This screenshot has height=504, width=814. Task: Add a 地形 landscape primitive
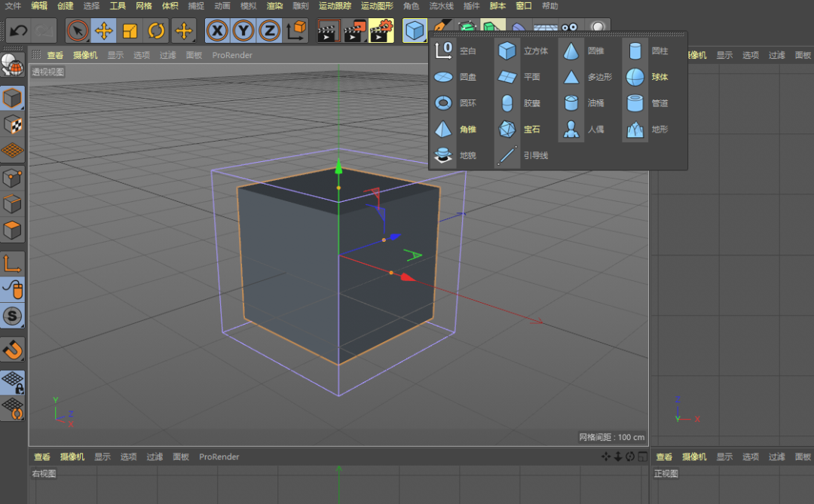[647, 130]
